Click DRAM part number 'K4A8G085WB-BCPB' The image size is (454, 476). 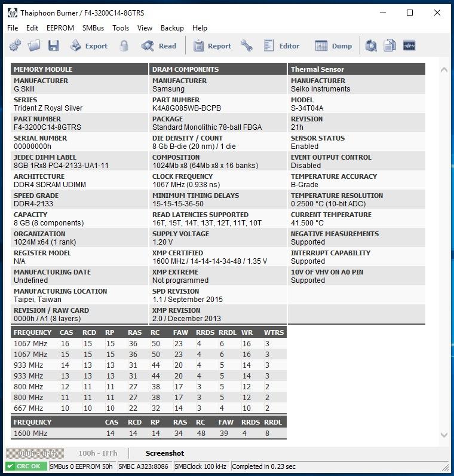pyautogui.click(x=186, y=108)
